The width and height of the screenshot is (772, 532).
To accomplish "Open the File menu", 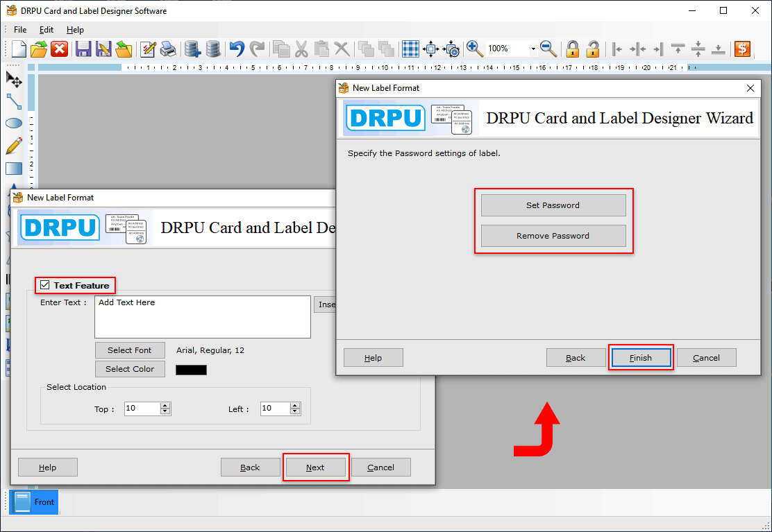I will click(x=20, y=30).
